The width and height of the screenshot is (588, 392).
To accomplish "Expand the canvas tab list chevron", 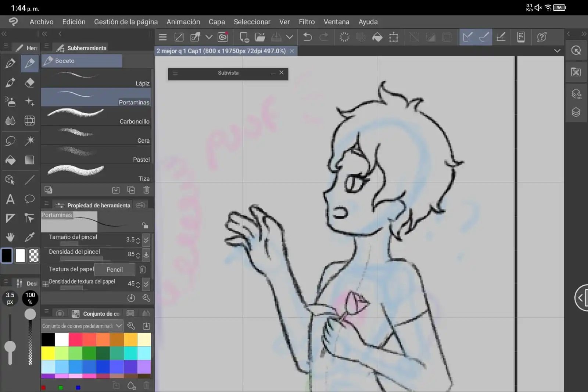I will [x=557, y=51].
